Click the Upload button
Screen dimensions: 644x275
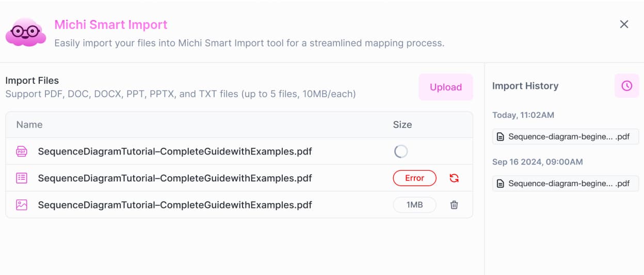click(x=445, y=87)
